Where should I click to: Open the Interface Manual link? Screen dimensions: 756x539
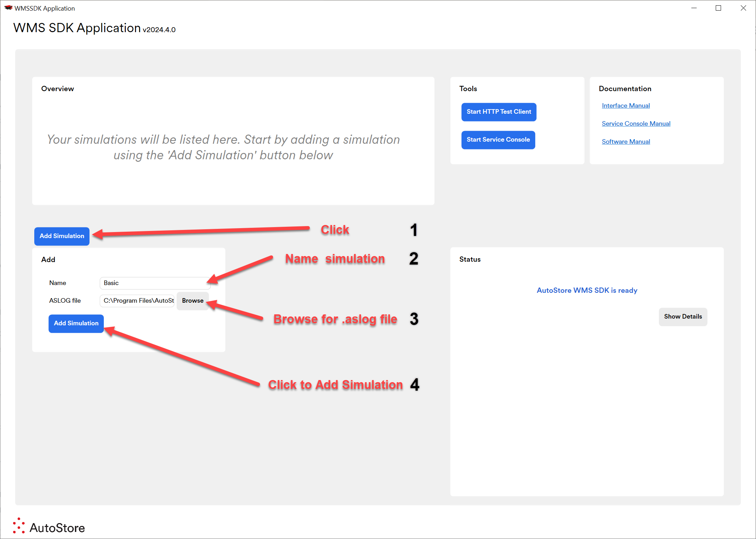pos(626,106)
